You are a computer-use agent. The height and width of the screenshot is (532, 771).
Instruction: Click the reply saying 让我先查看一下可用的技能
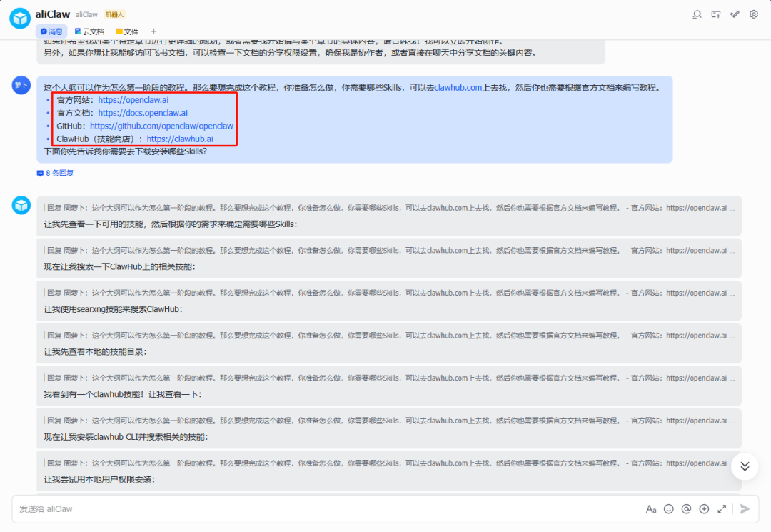[x=389, y=216]
